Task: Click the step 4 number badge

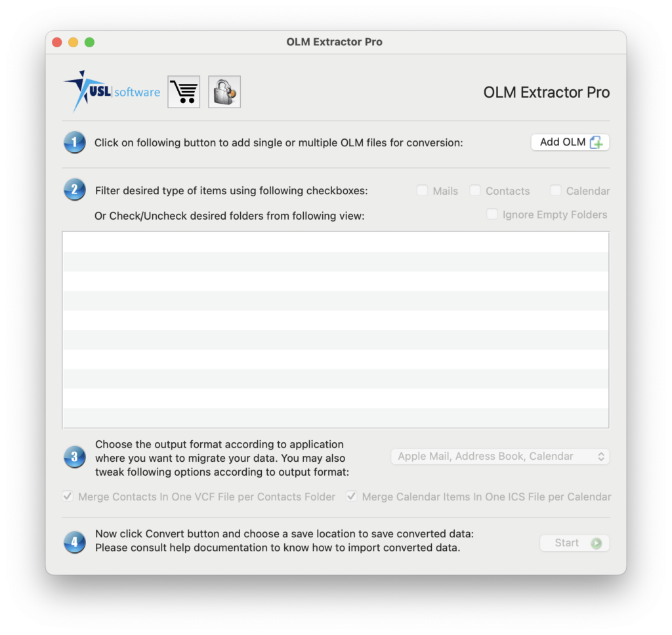Action: pyautogui.click(x=75, y=543)
